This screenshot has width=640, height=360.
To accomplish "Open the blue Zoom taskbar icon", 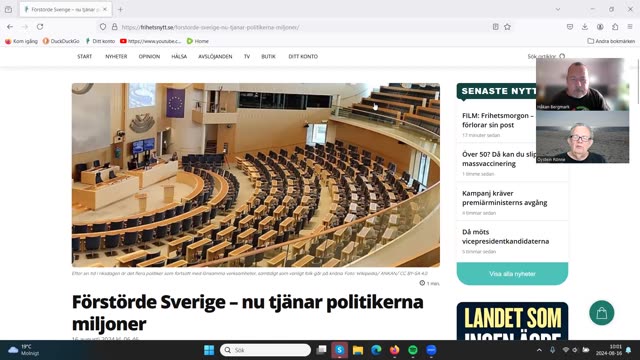I will 431,350.
